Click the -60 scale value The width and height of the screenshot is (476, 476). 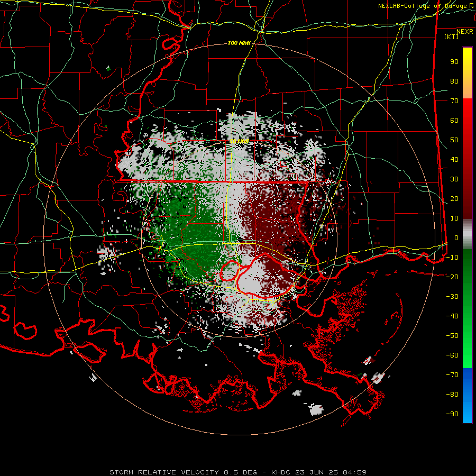tap(452, 355)
